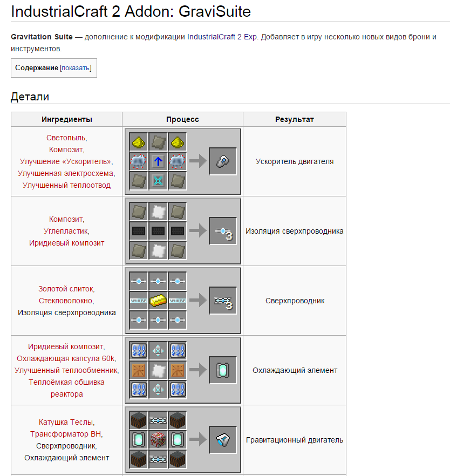The image size is (450, 476).
Task: Open the Углепластик ingredient link
Action: (x=66, y=231)
